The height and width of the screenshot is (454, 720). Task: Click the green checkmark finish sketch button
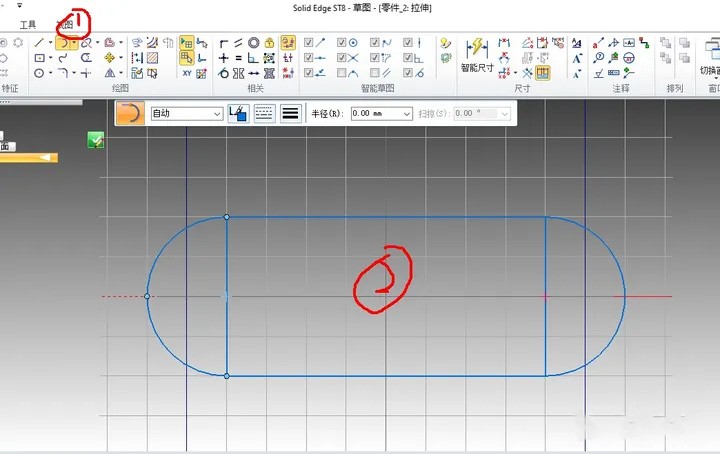point(96,140)
